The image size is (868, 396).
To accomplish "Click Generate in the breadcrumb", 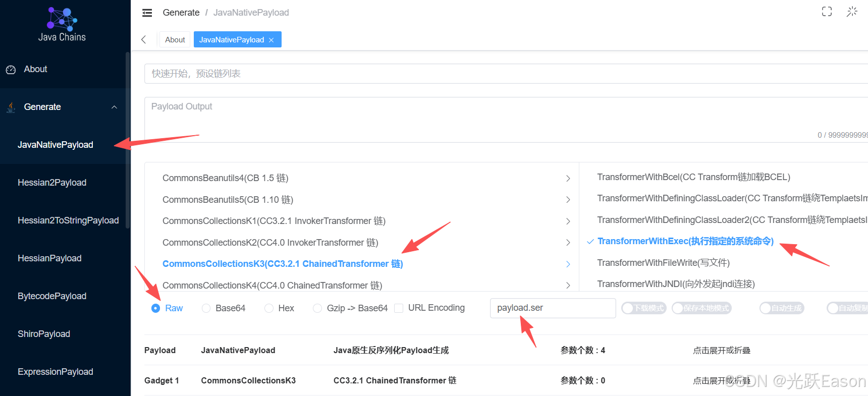I will (181, 13).
